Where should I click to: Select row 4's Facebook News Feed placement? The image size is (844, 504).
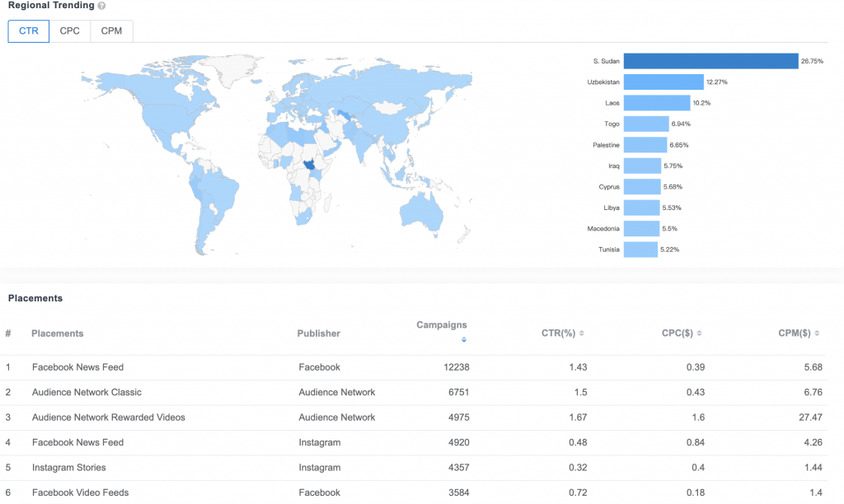tap(77, 443)
